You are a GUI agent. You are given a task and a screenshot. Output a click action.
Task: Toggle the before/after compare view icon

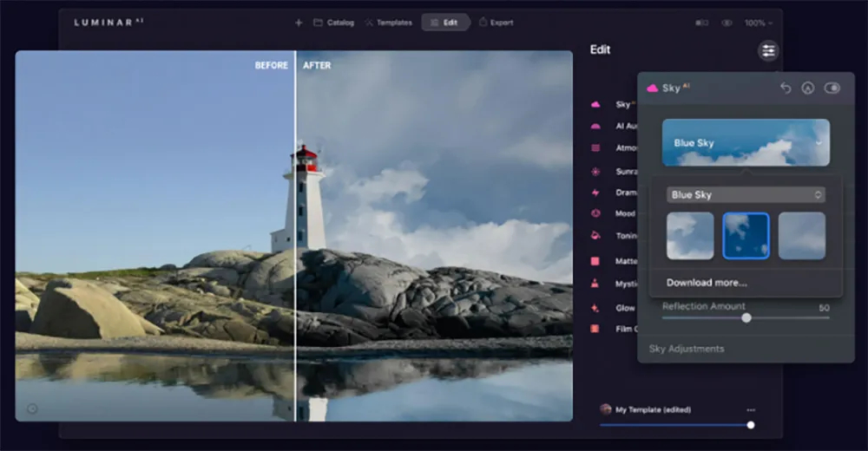[702, 23]
